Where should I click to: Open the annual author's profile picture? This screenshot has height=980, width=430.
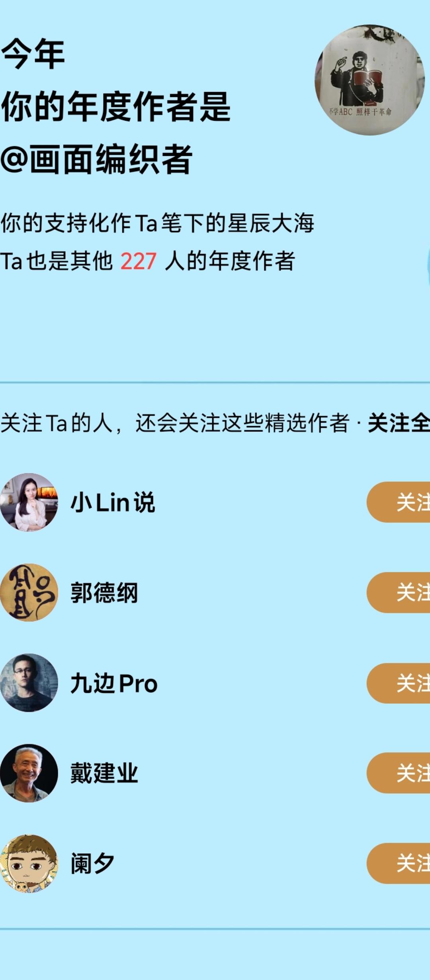pyautogui.click(x=370, y=80)
